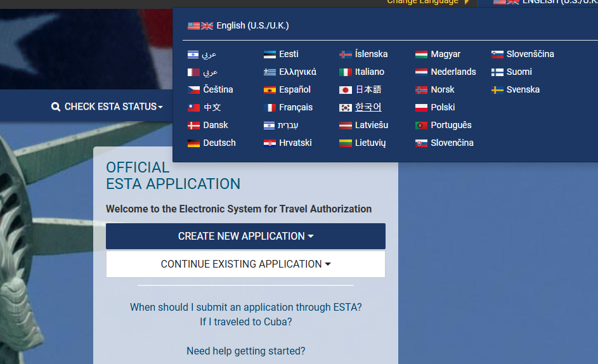Screen dimensions: 598x364
Task: Select Čeština language text
Action: click(218, 90)
